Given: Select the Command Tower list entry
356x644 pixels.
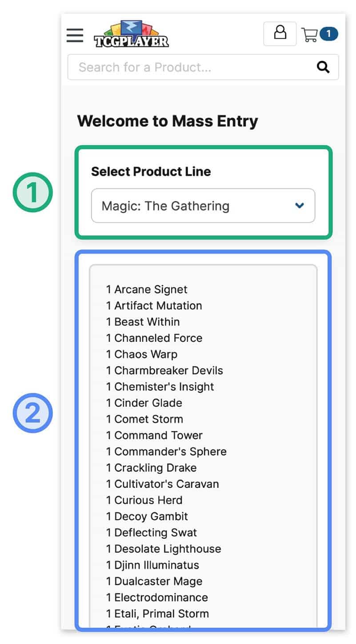Looking at the screenshot, I should pos(154,435).
